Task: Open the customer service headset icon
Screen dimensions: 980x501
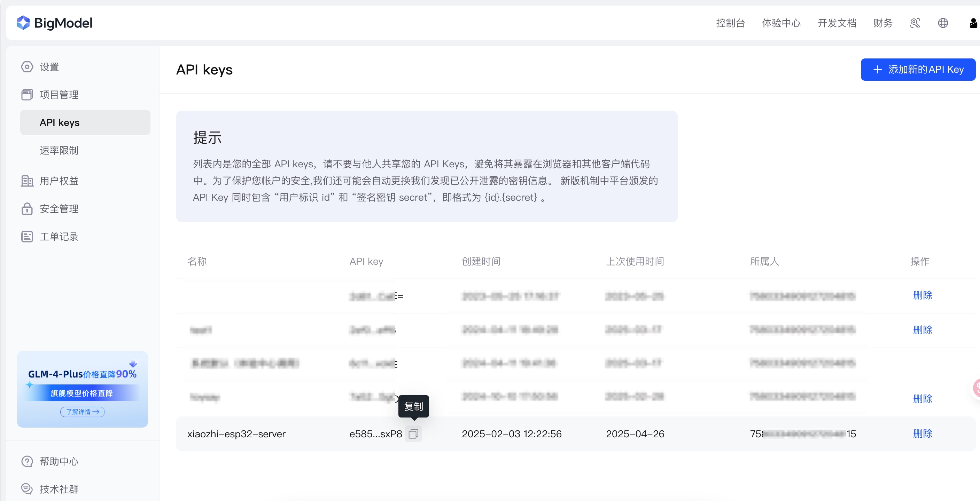Action: click(x=915, y=23)
